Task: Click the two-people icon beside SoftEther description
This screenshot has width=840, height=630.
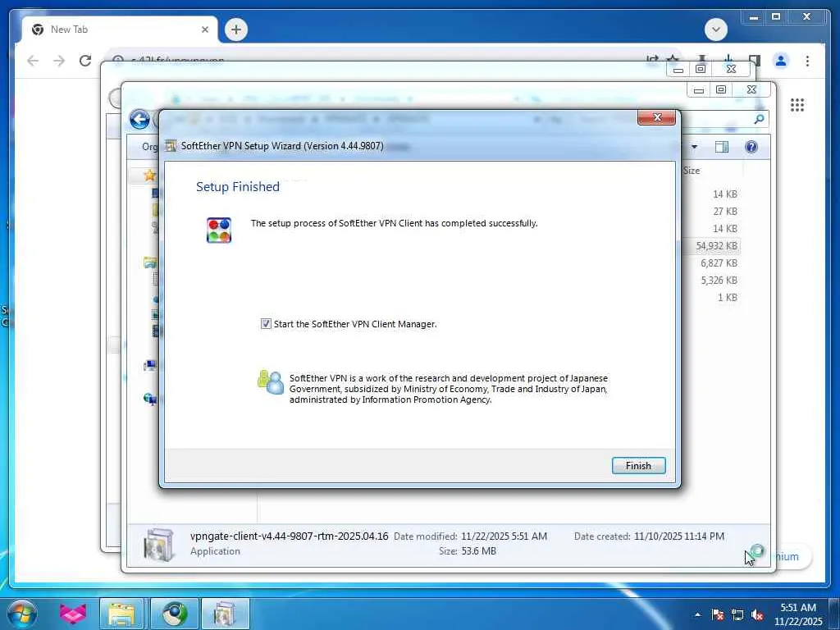Action: 271,382
